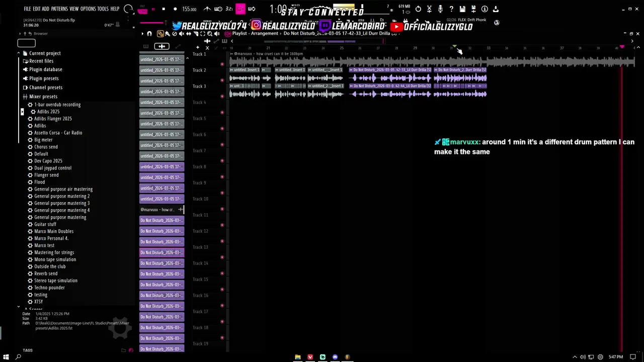Select the paint brush tool
Image resolution: width=644 pixels, height=362 pixels.
click(x=168, y=34)
